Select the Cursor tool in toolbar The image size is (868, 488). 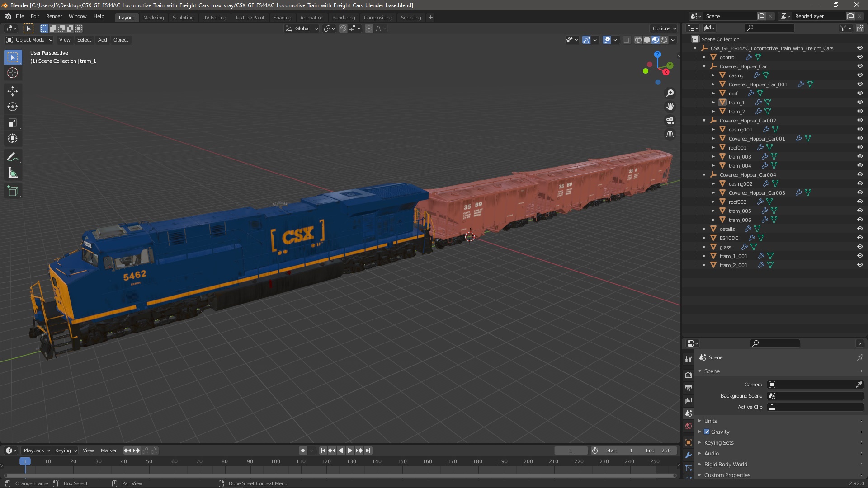coord(13,73)
